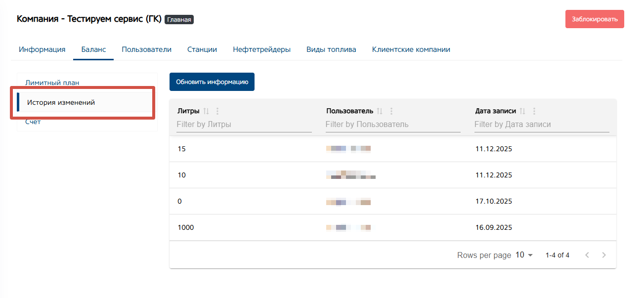Open the Нефтетрейдеры tab
Screen dimensions: 644x298
click(262, 49)
